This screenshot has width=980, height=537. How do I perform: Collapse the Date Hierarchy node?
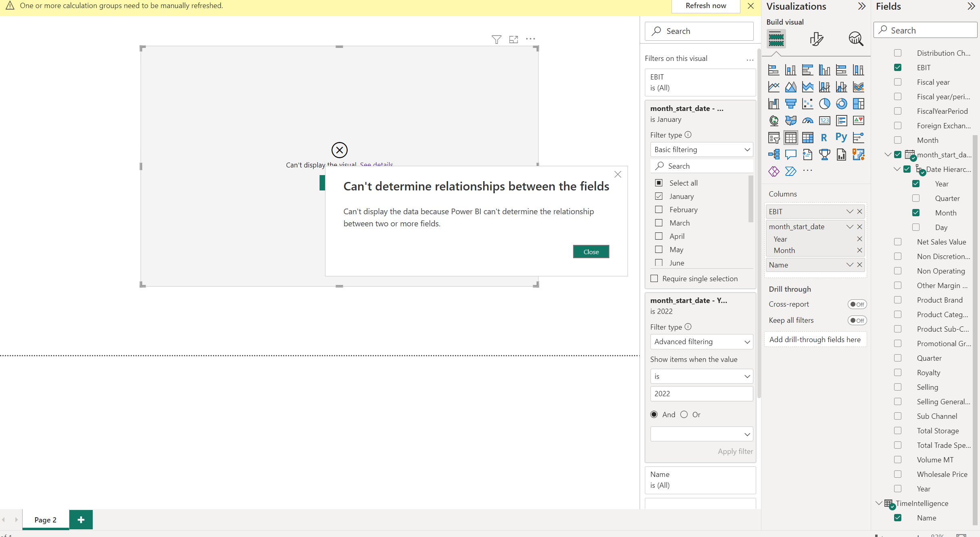tap(897, 169)
